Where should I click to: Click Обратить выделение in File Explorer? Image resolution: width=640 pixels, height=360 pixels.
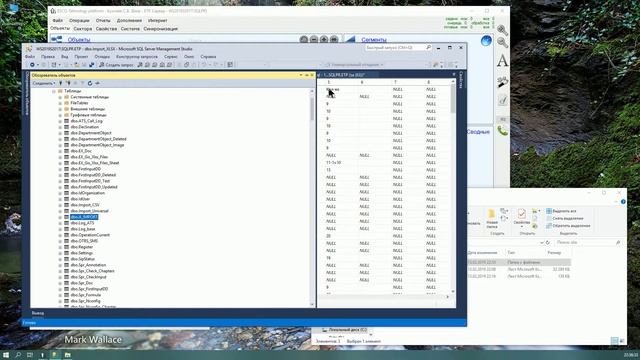click(x=568, y=225)
